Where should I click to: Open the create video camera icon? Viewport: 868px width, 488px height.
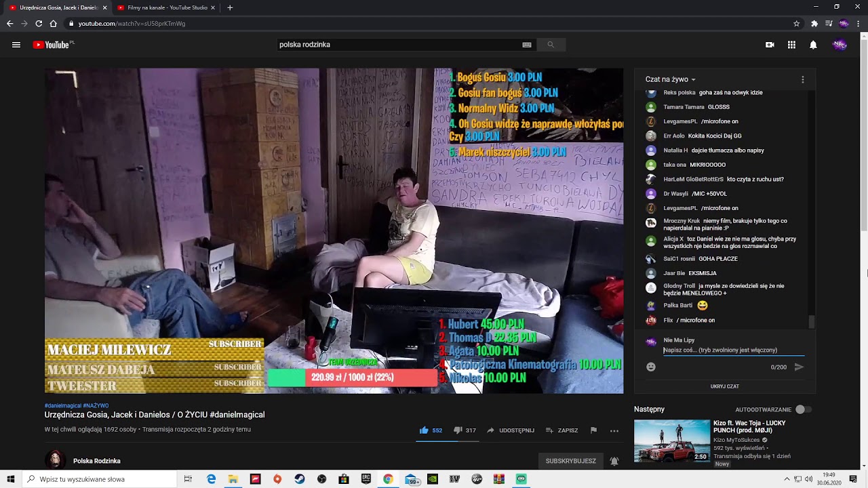770,45
